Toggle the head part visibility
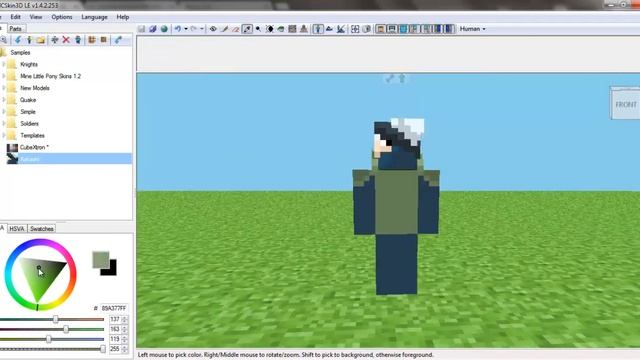 pyautogui.click(x=380, y=29)
